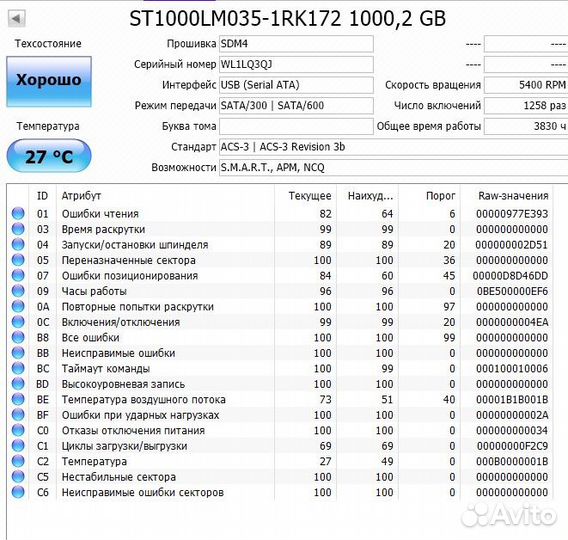This screenshot has width=568, height=540.
Task: Select status circle for Ошибки чтения row
Action: 18,213
